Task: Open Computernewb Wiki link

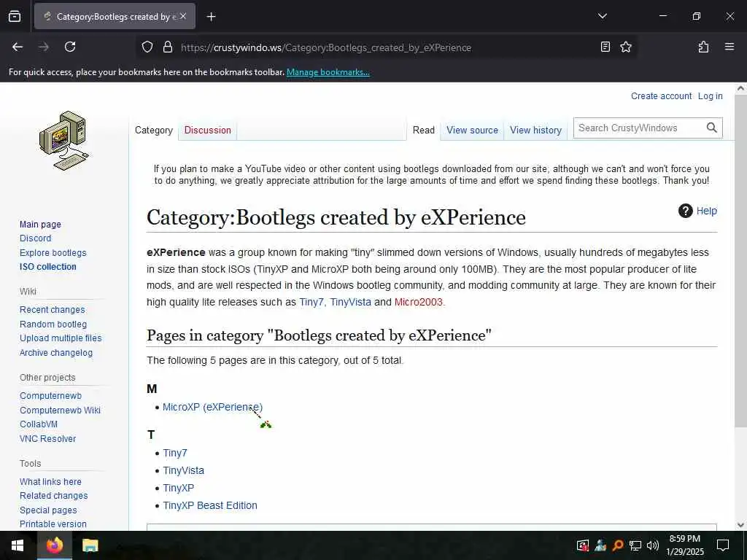Action: tap(60, 410)
